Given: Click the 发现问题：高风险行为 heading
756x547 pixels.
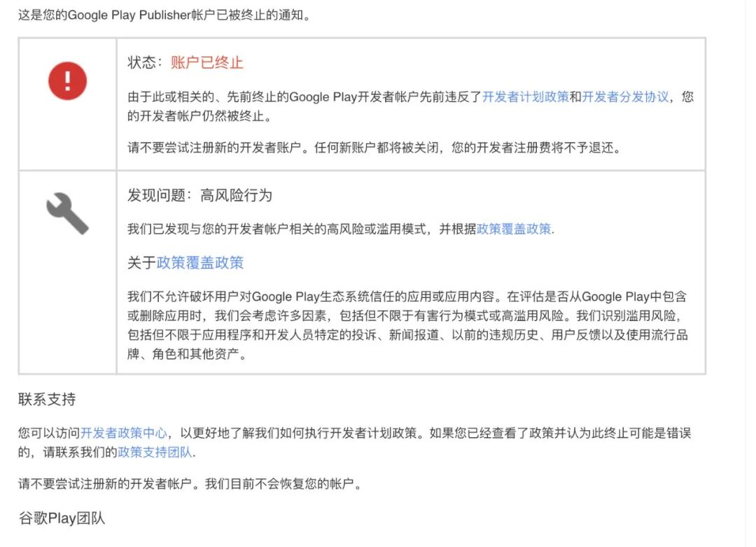Looking at the screenshot, I should click(200, 195).
